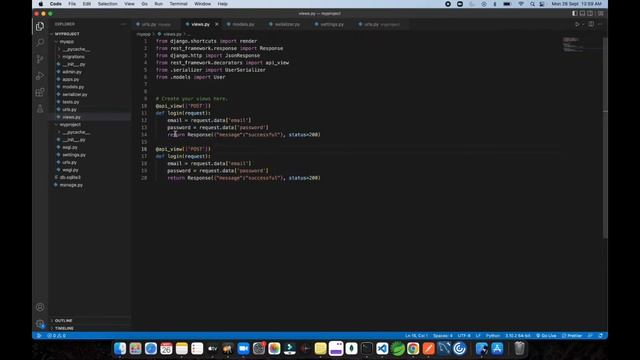Toggle bottom panel layout button
The image size is (640, 360).
(582, 13)
